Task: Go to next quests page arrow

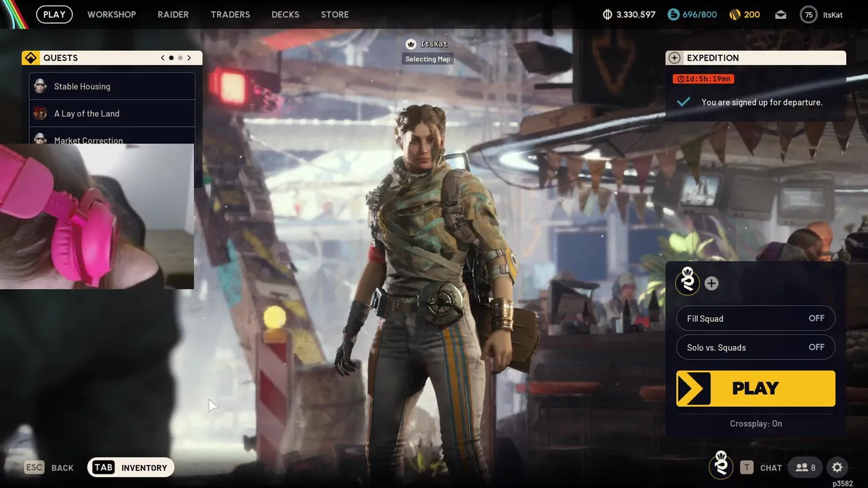Action: click(189, 58)
